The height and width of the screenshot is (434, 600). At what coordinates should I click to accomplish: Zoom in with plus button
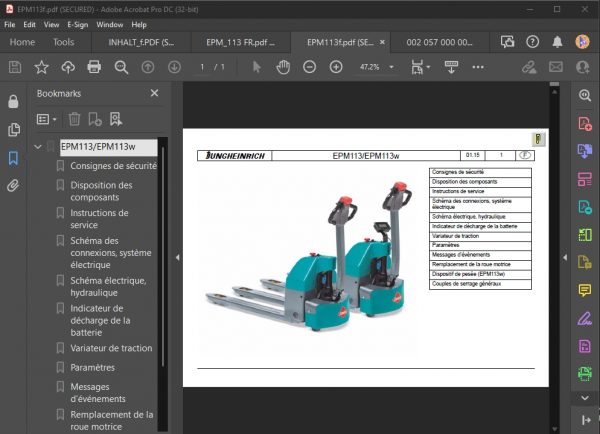(336, 67)
